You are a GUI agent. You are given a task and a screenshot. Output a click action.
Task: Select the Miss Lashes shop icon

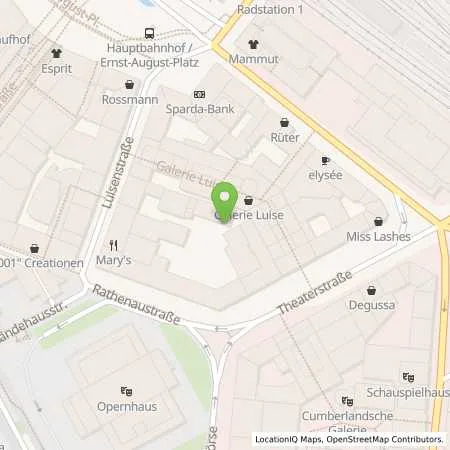[378, 221]
